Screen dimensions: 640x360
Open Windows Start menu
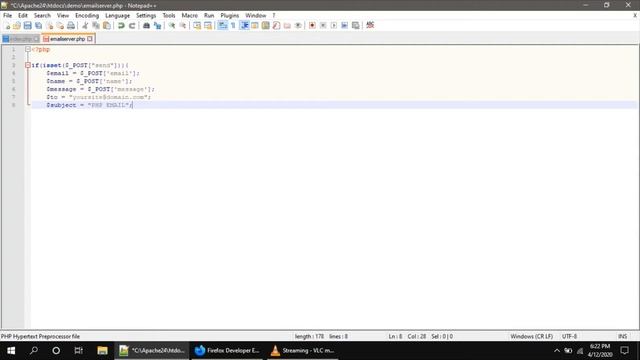(x=11, y=351)
